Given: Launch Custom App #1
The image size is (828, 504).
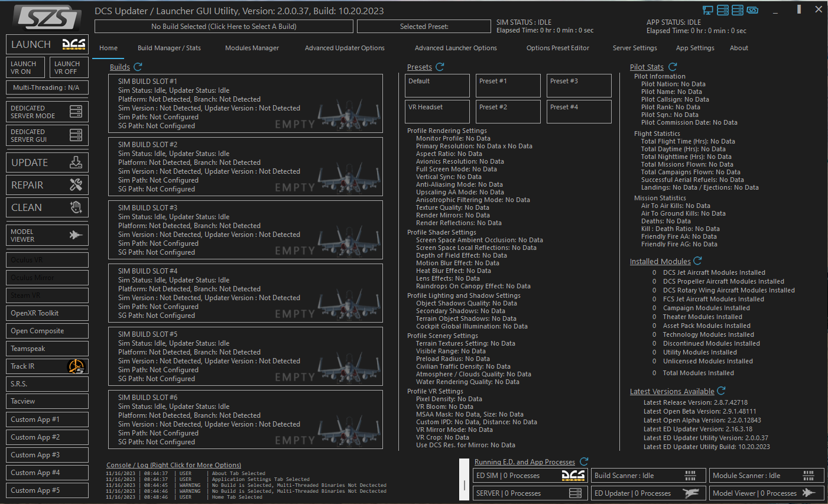Looking at the screenshot, I should (x=47, y=420).
